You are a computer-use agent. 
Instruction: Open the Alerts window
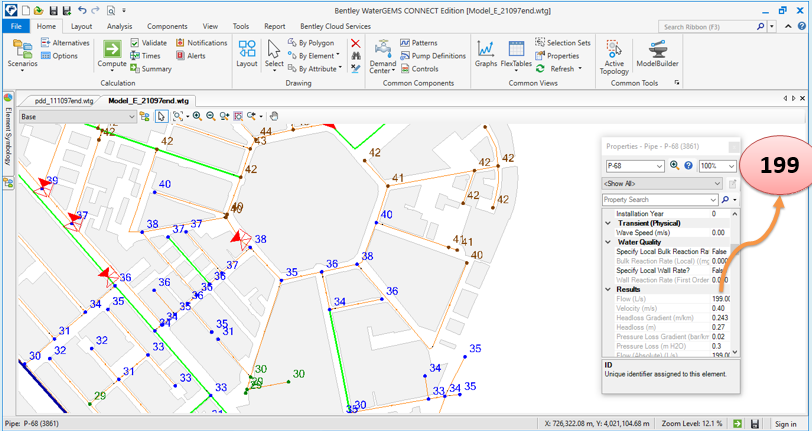(x=191, y=56)
